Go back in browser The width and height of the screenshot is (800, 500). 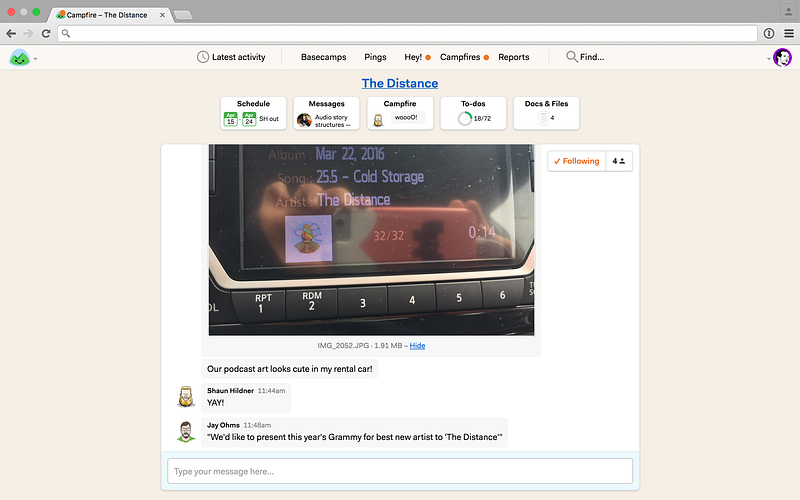point(11,34)
